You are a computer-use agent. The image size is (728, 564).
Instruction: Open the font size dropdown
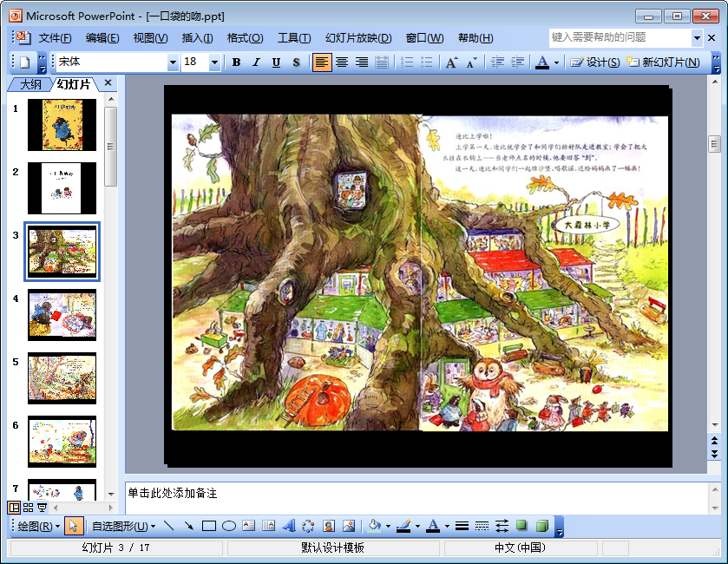tap(214, 62)
